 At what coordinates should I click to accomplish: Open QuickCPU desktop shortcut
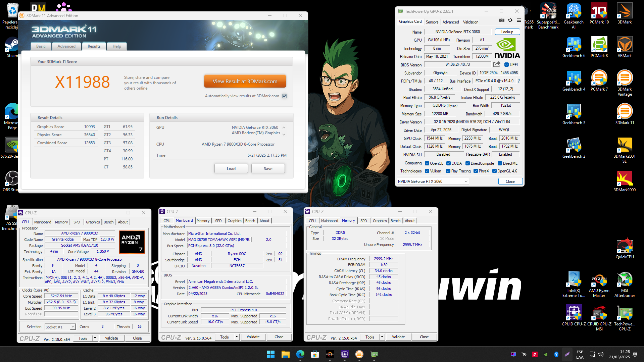point(625,248)
